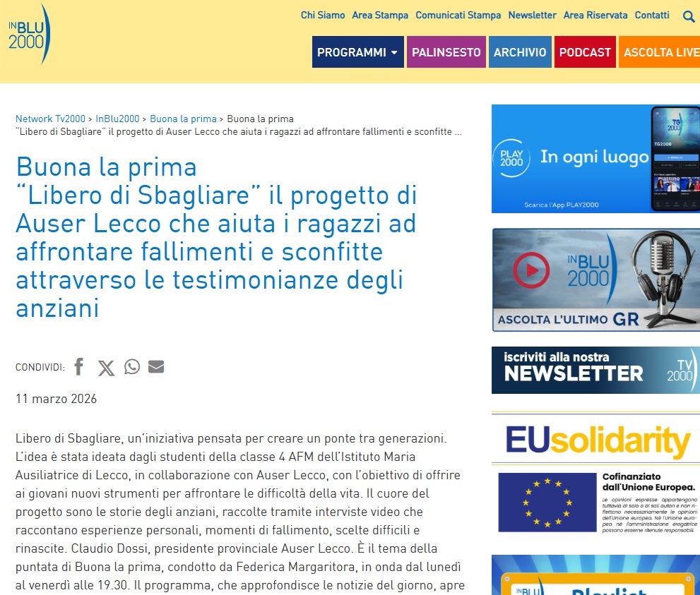Click newsletter subscription banner
The width and height of the screenshot is (700, 595).
point(595,370)
